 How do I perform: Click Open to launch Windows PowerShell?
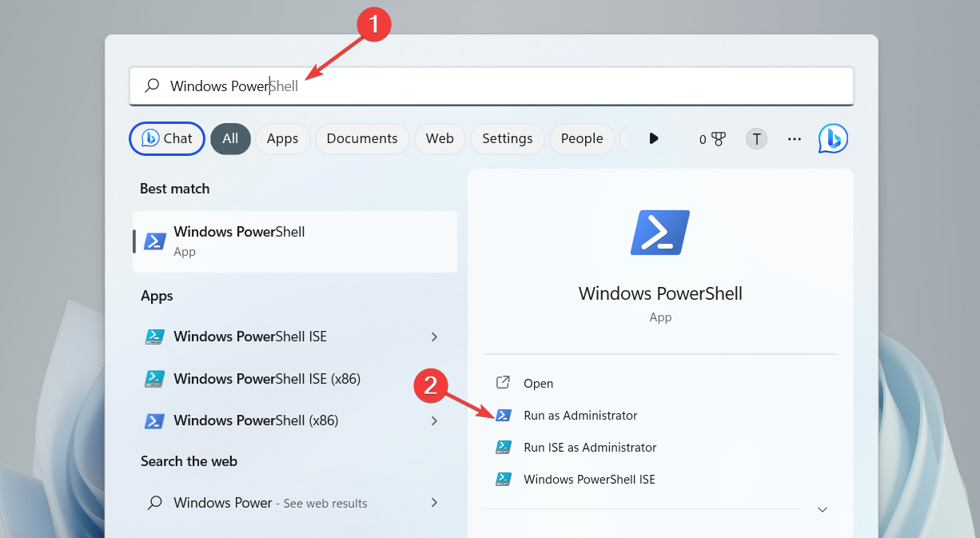(x=538, y=383)
